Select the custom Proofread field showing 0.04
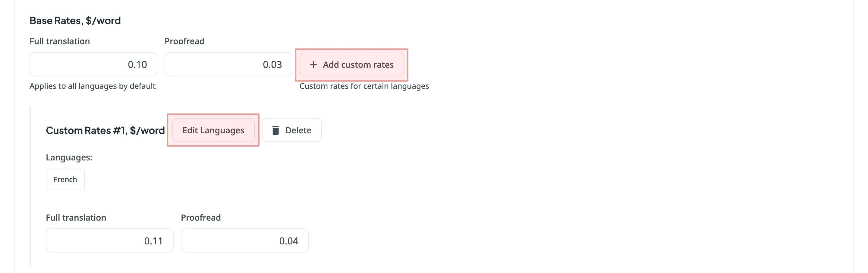Viewport: 868px width, 273px height. click(244, 240)
